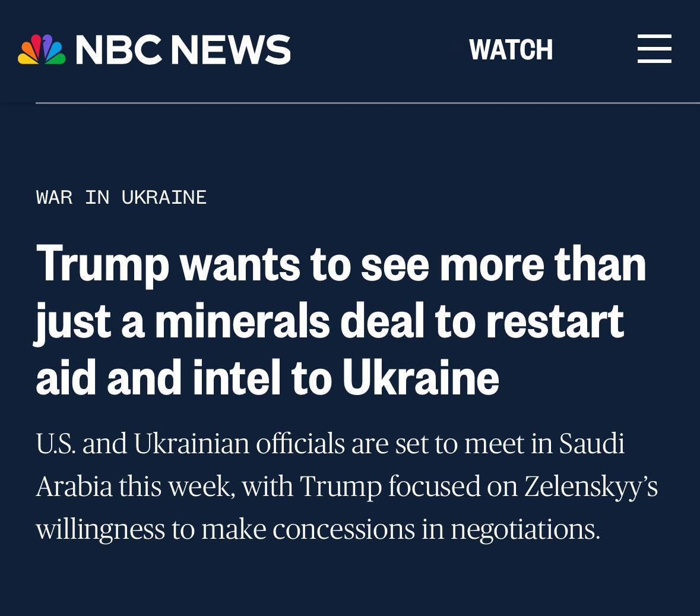Click "concessions" in the summary text

[x=343, y=529]
